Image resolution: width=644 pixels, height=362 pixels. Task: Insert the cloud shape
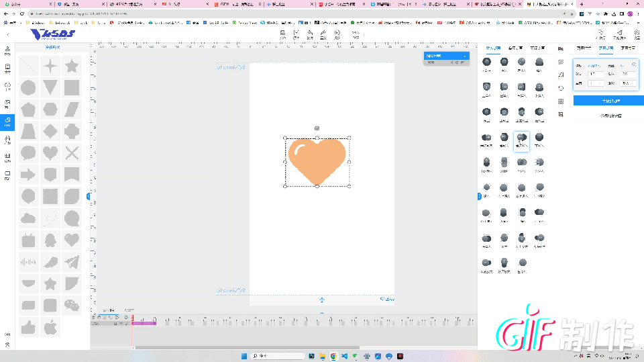pos(28,218)
